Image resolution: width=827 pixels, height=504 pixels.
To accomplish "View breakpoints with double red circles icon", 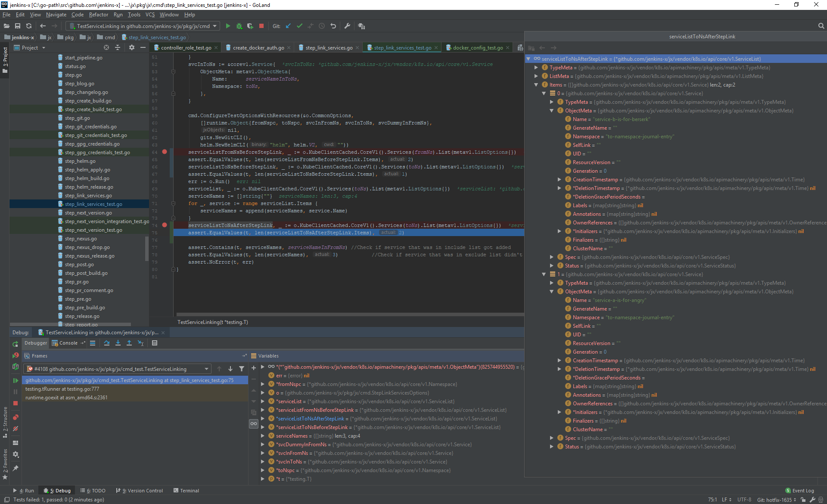I will click(16, 417).
